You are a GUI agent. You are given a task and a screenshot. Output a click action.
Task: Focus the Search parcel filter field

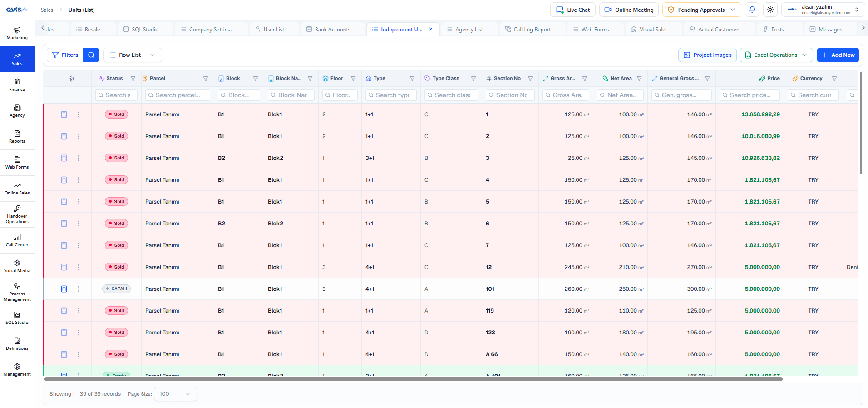coord(178,95)
